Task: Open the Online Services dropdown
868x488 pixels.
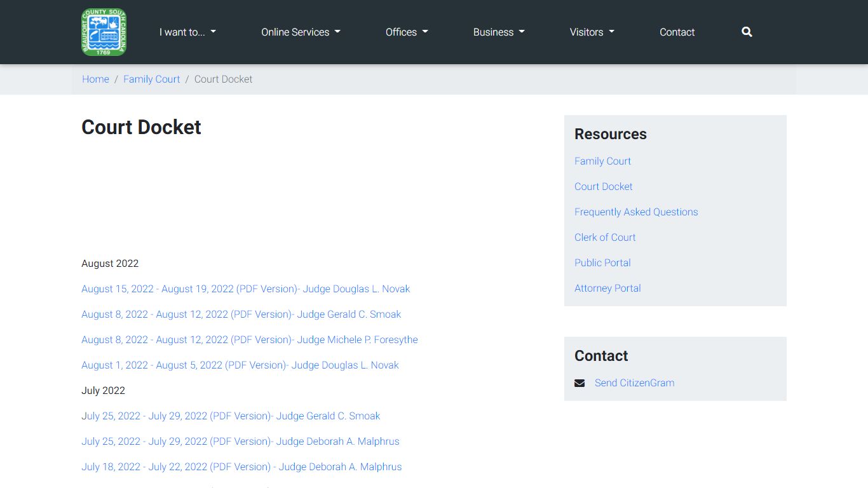Action: [x=301, y=32]
